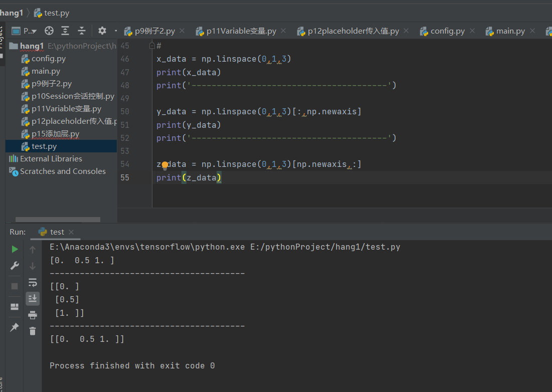Click 'print(y_data)' code line
Screen dimensions: 552x392
pos(189,125)
